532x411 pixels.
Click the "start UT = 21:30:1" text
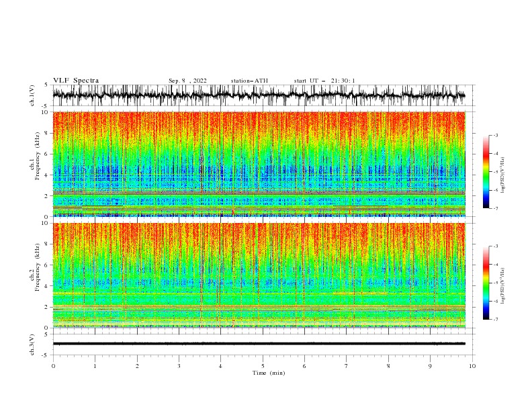tap(324, 81)
